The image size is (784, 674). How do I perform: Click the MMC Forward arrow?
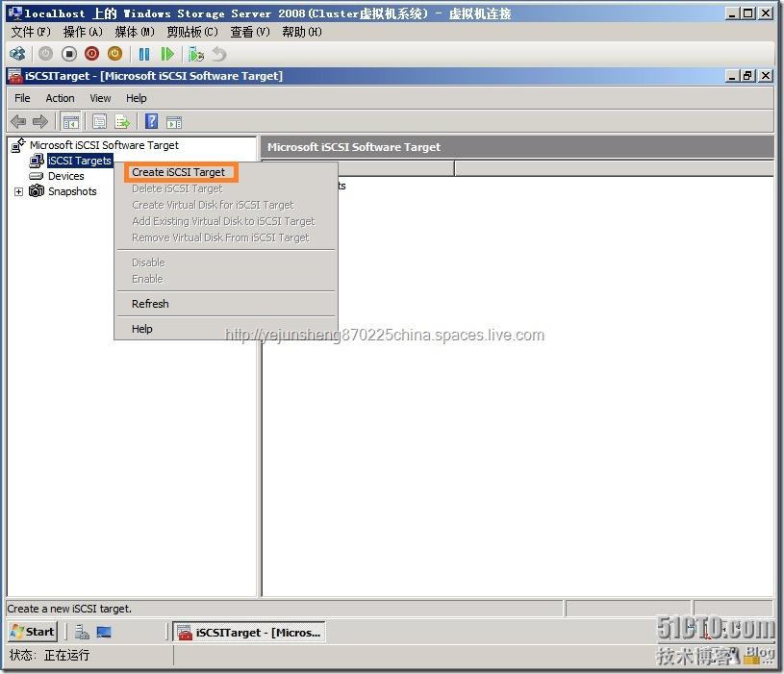40,121
